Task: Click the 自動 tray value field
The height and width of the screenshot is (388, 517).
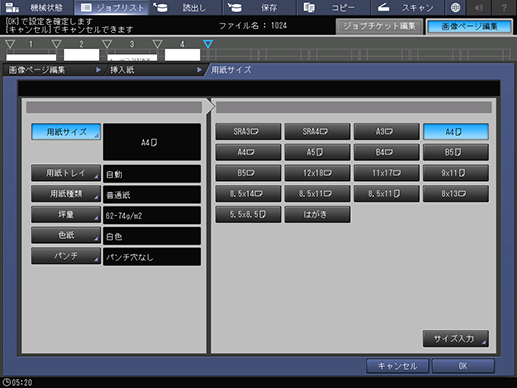Action: [152, 174]
